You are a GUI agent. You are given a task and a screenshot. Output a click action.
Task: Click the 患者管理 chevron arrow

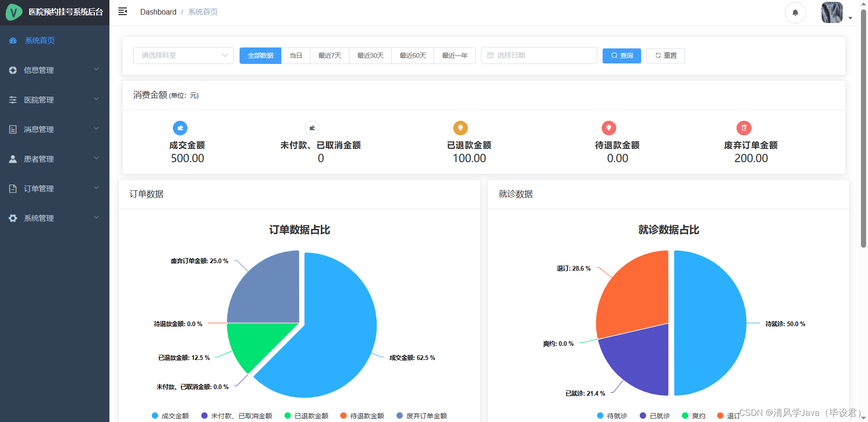[96, 158]
